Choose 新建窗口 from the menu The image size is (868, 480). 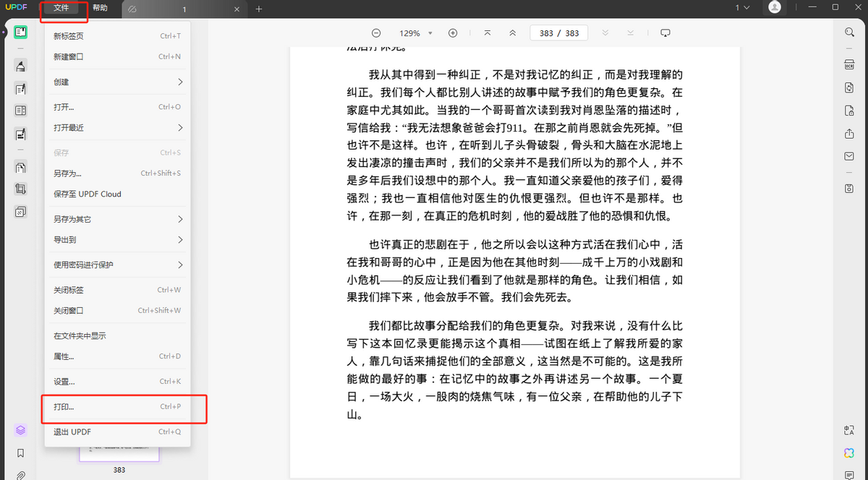point(117,56)
